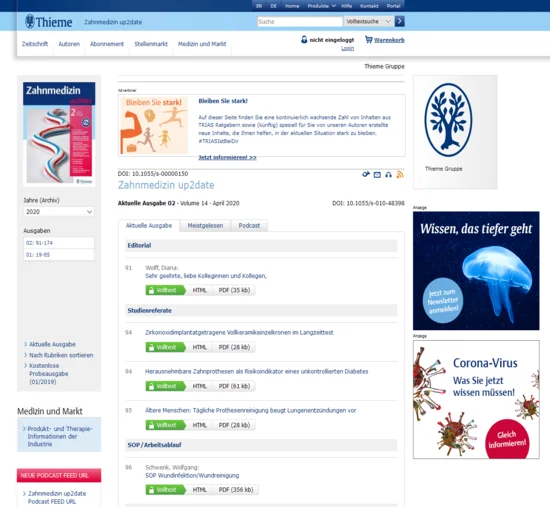Open the Abonnement menu
The image size is (550, 507).
pyautogui.click(x=107, y=44)
